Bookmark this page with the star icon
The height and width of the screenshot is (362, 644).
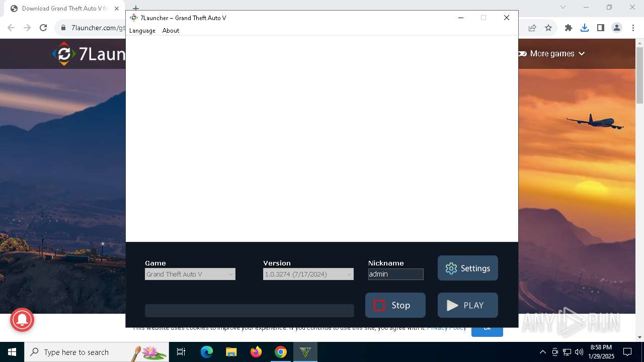pos(548,28)
